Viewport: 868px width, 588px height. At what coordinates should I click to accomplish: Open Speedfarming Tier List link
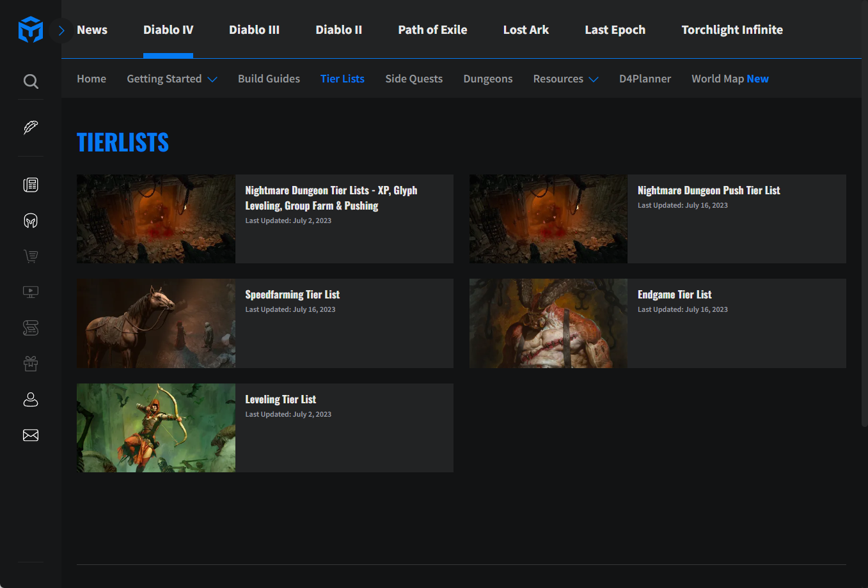(292, 295)
